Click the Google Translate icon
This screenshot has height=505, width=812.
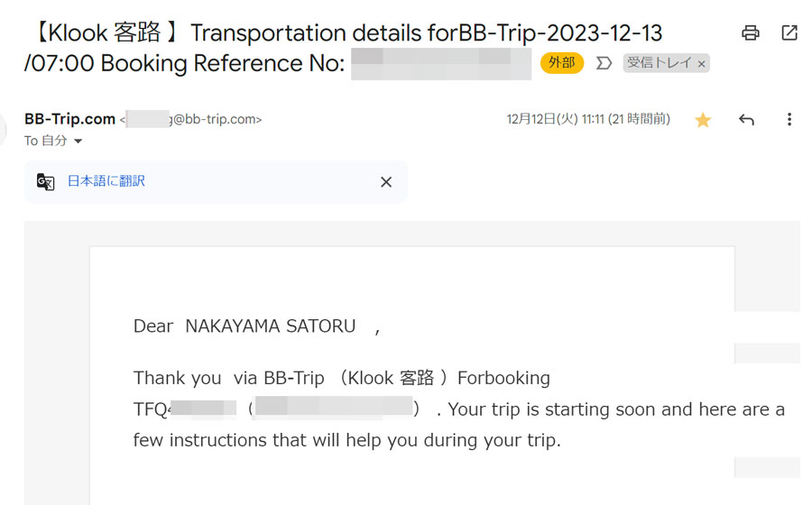[46, 181]
